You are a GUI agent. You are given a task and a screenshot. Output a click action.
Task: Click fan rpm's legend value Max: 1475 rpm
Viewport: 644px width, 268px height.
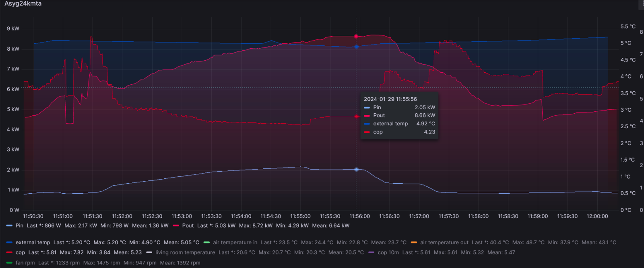101,263
